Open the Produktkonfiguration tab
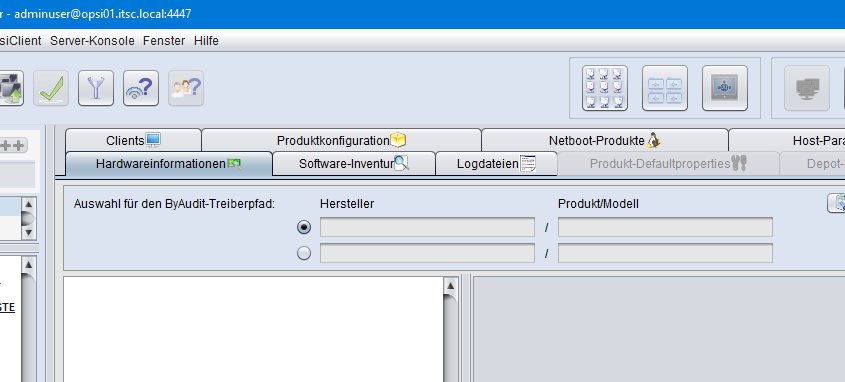This screenshot has height=382, width=845. [341, 141]
